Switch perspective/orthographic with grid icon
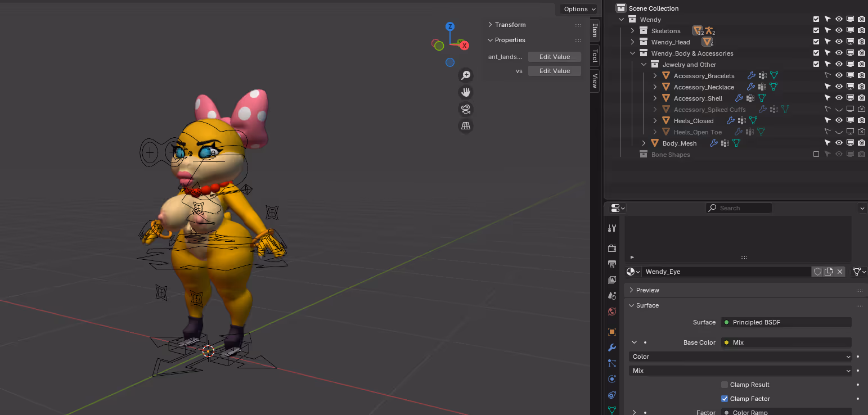The width and height of the screenshot is (868, 415). coord(466,126)
